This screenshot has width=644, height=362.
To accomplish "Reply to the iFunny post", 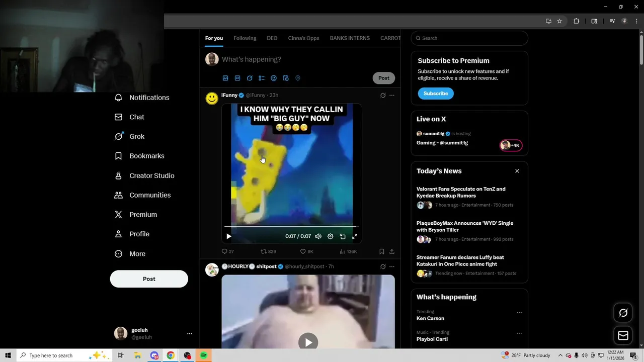I will 228,251.
